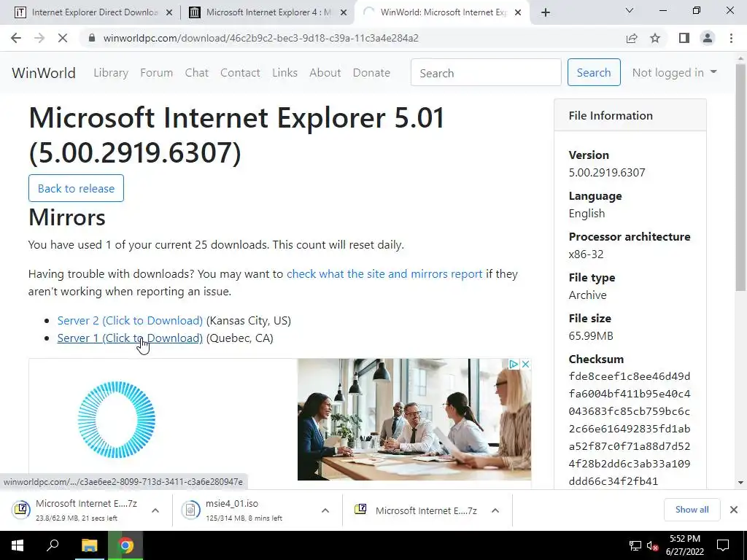The width and height of the screenshot is (747, 560).
Task: Click Back to release button
Action: pyautogui.click(x=76, y=188)
